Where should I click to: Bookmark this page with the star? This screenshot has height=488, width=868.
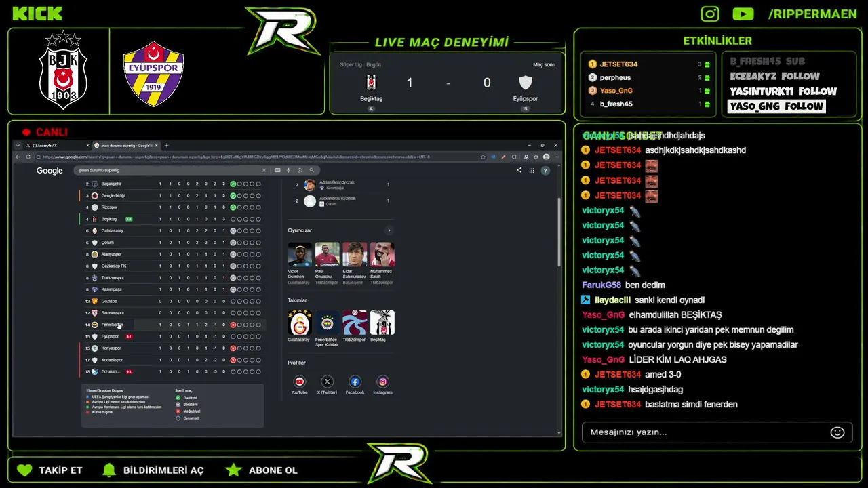click(x=483, y=157)
